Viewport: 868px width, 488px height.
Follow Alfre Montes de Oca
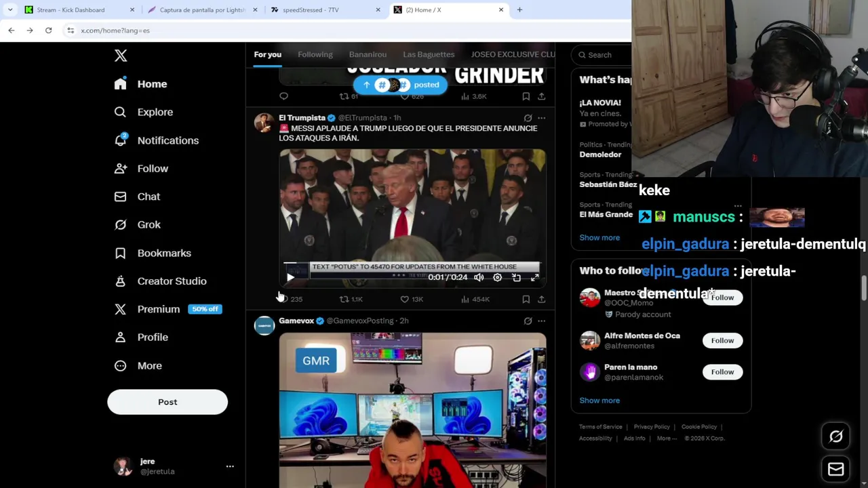[722, 340]
